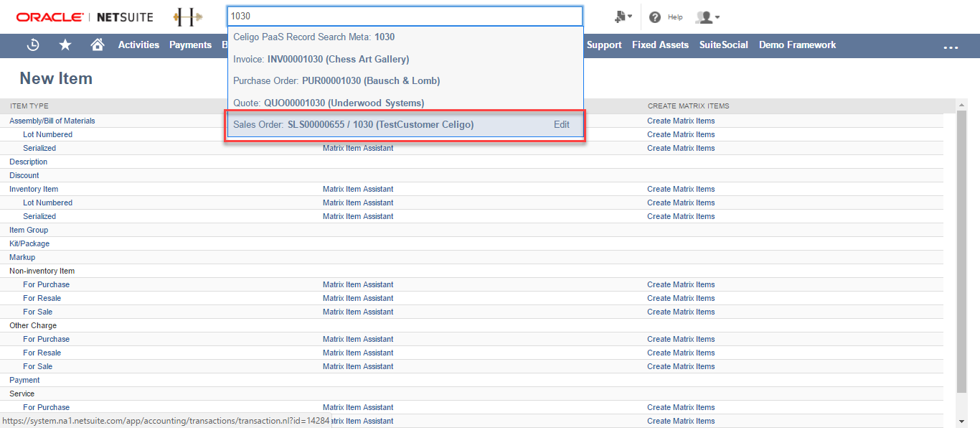Open the Help question mark icon
This screenshot has width=980, height=428.
655,17
